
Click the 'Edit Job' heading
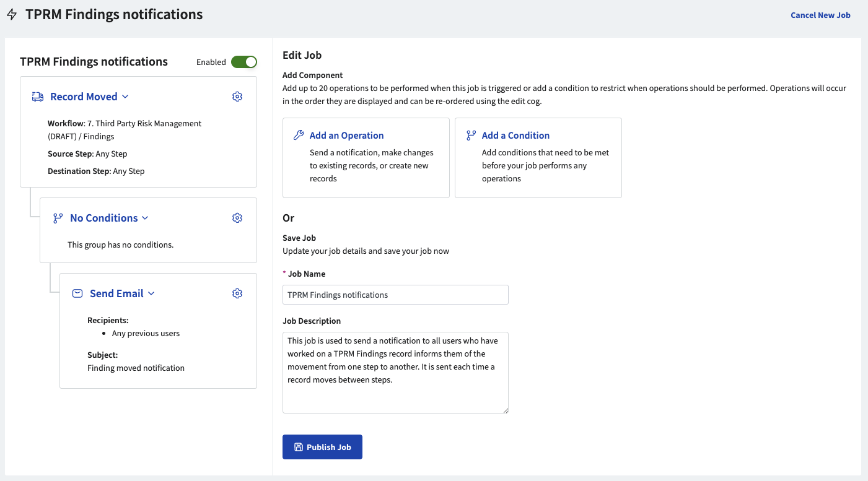[302, 55]
